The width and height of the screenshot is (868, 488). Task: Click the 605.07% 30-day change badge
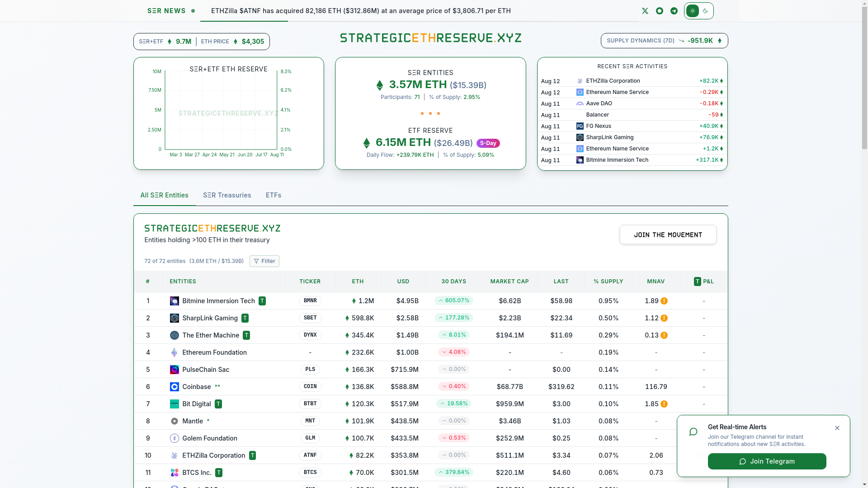click(454, 300)
